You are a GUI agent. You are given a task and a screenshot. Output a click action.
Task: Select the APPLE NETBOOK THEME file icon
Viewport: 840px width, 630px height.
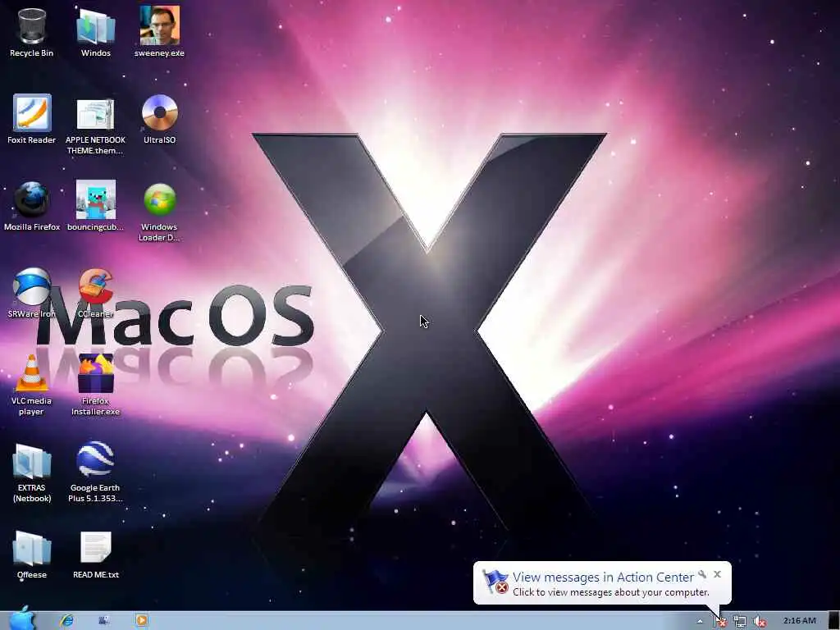tap(95, 113)
